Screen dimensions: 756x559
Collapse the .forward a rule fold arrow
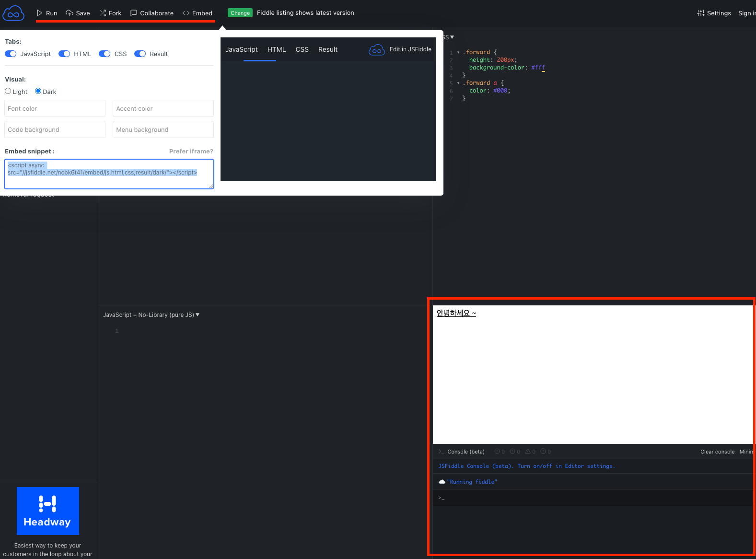(x=458, y=83)
